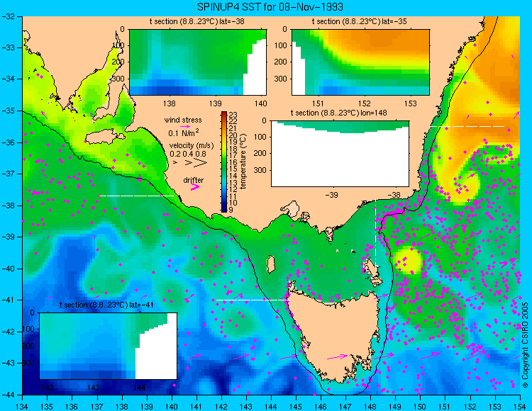Screen dimensions: 532x411
Task: Select the 't section lat=-41' inset title
Action: click(x=106, y=305)
